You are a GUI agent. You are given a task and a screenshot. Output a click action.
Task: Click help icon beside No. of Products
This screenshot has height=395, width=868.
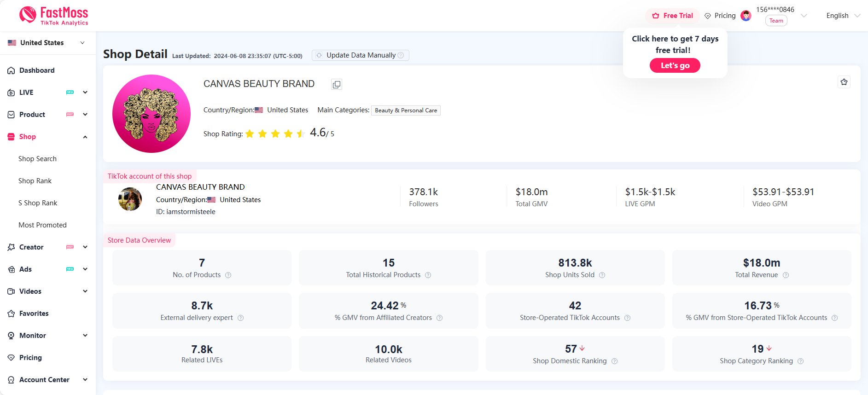click(x=228, y=275)
